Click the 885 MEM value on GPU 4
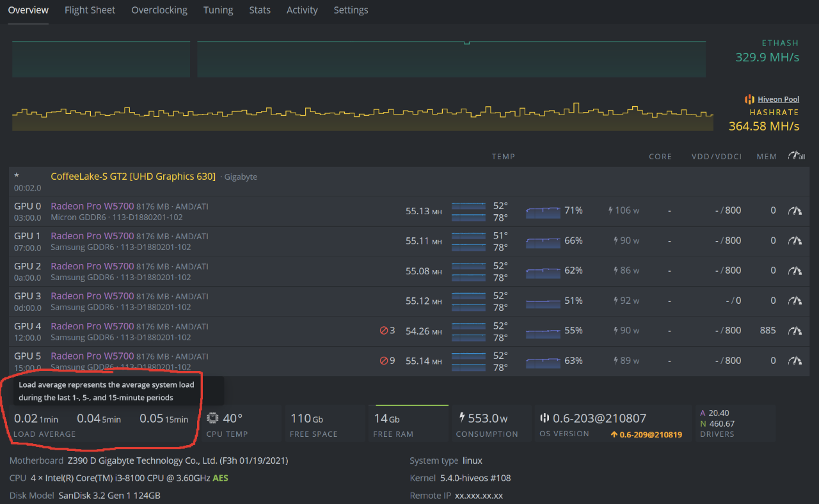819x504 pixels. (768, 331)
